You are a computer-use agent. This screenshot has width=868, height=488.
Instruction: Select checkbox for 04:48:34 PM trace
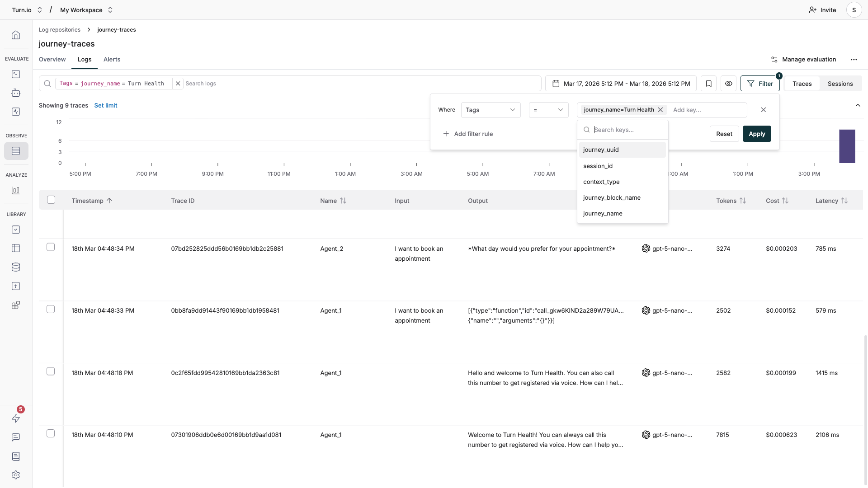tap(51, 247)
